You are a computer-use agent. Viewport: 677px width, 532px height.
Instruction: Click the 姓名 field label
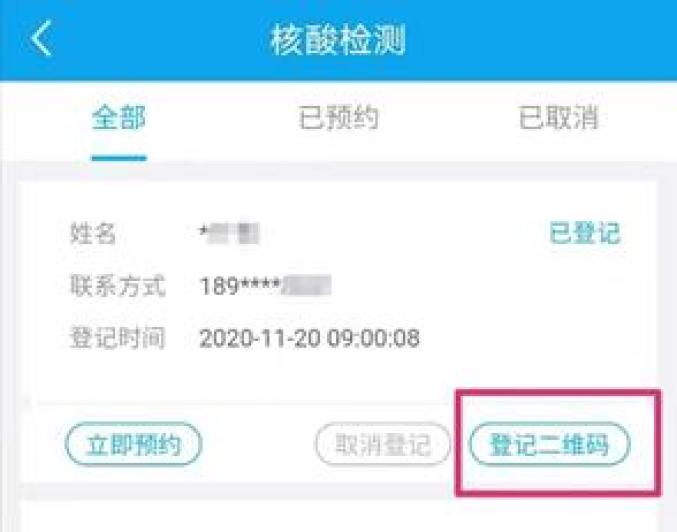coord(93,233)
